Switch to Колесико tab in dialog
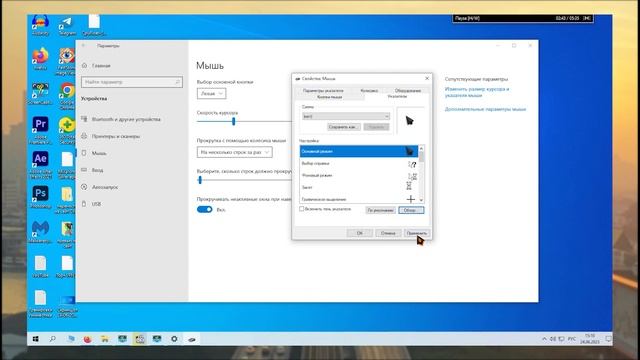Viewport: 640px width, 360px height. coord(369,90)
